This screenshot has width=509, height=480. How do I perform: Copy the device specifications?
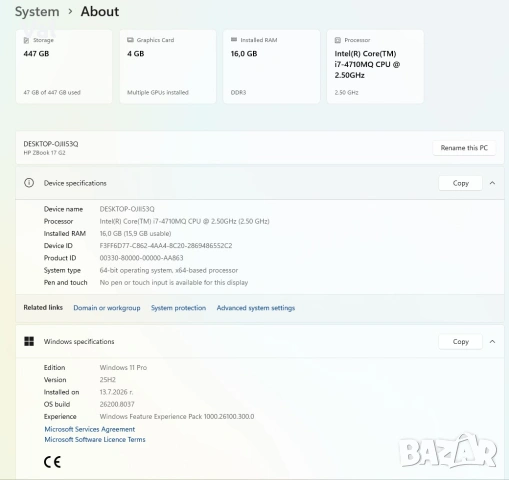[461, 183]
